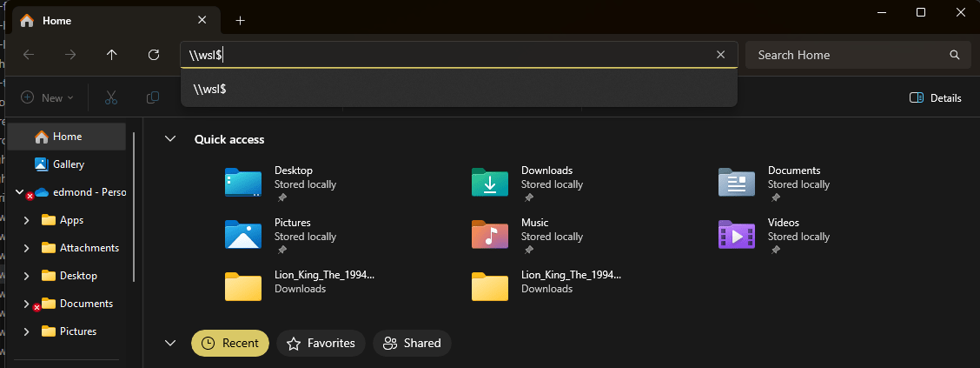Refresh the current folder view
Viewport: 980px width, 368px height.
pyautogui.click(x=154, y=55)
